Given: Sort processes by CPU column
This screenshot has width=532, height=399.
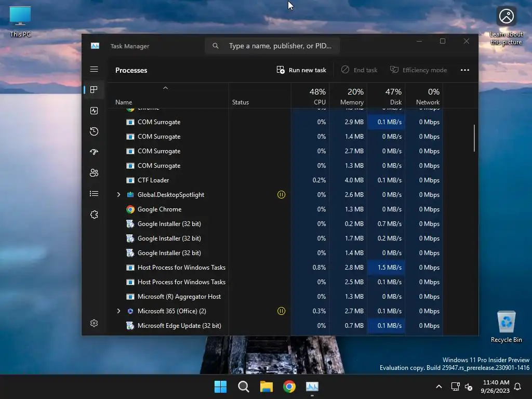Looking at the screenshot, I should (310, 96).
